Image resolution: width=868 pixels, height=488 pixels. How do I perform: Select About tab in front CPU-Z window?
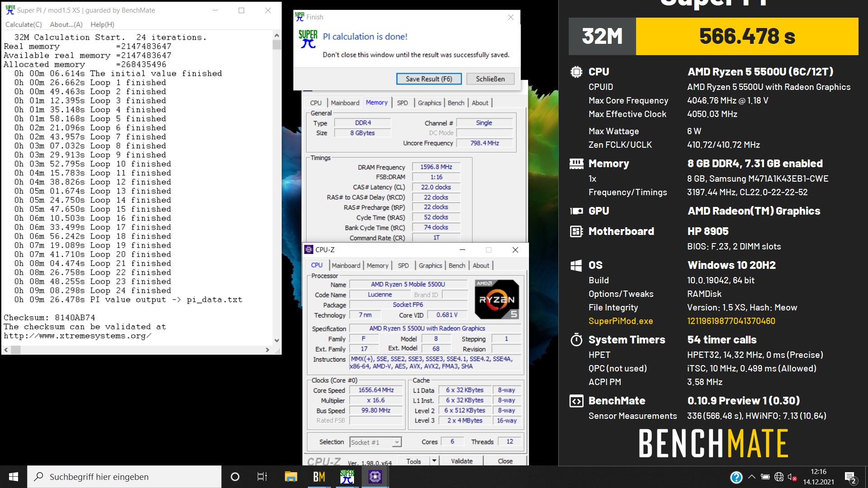[481, 266]
